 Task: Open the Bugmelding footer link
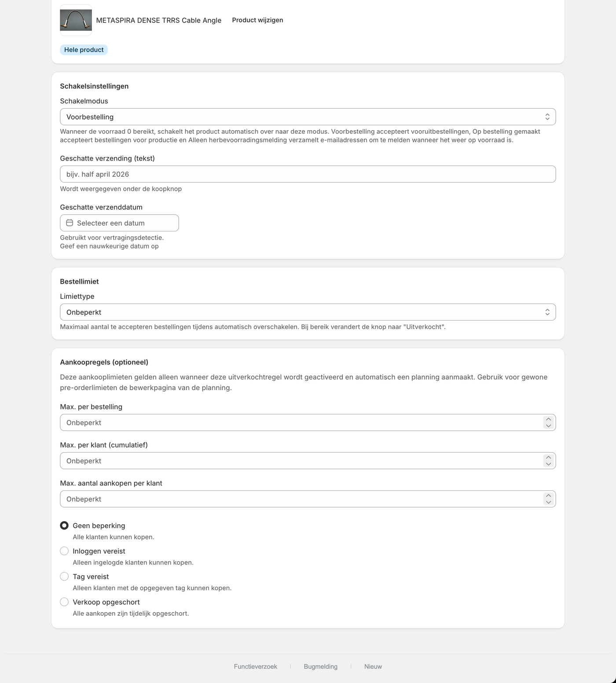click(320, 667)
